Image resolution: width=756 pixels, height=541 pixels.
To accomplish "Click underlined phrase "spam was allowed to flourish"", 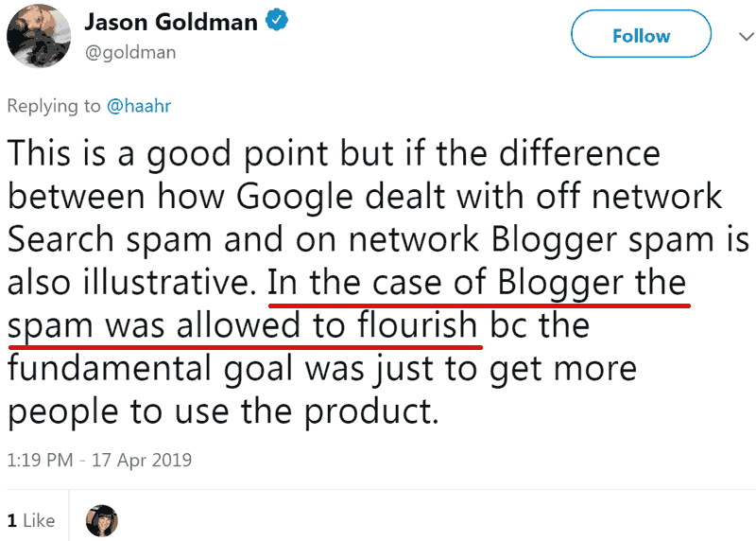I will pos(243,325).
